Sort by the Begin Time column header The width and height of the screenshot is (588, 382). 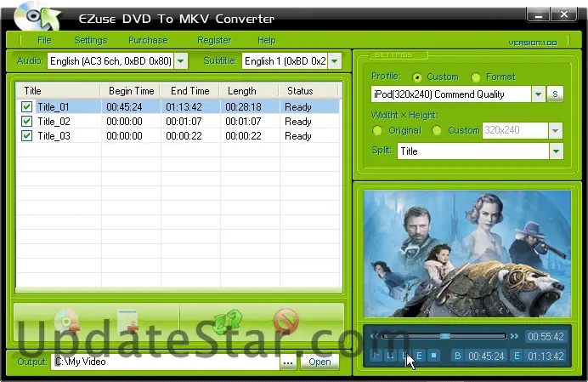tap(131, 91)
